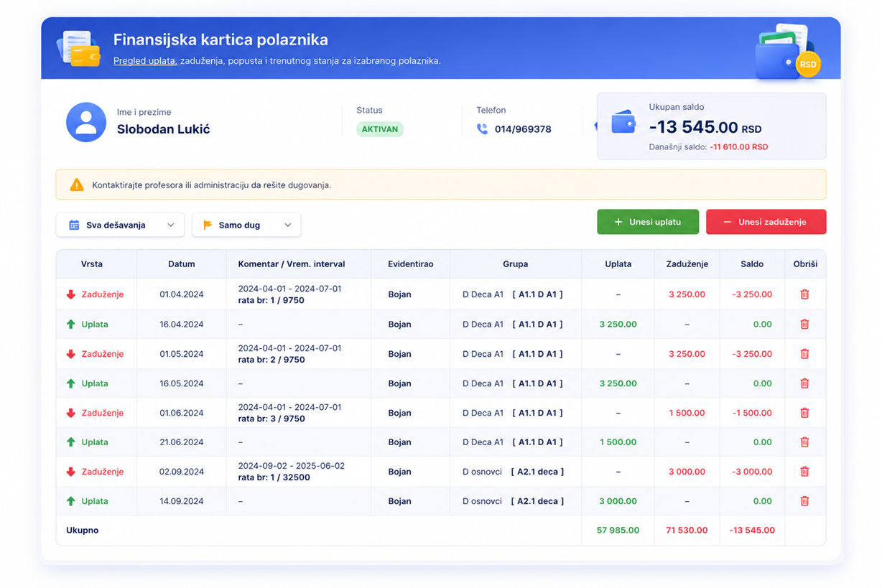Click the Uplata column header
This screenshot has width=882, height=588.
click(x=618, y=264)
